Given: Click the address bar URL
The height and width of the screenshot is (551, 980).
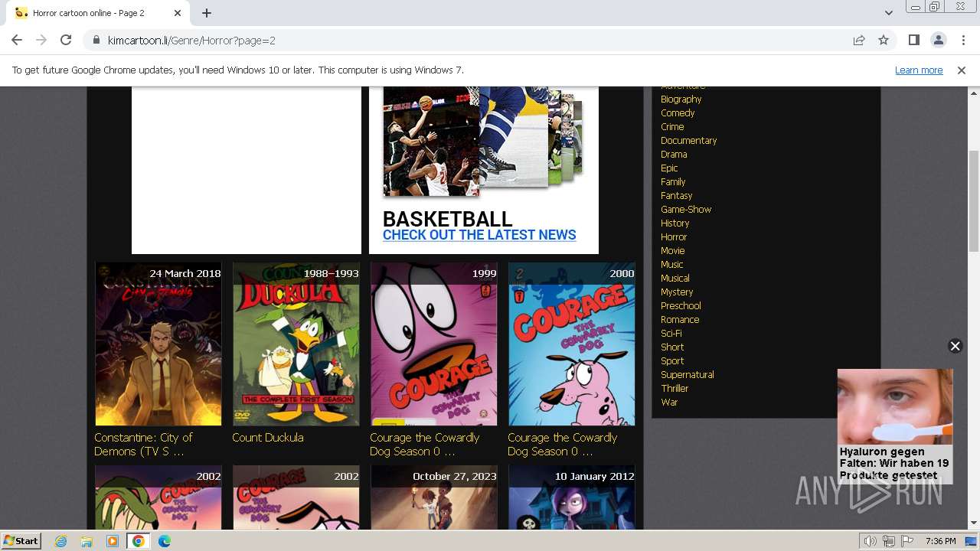Looking at the screenshot, I should (191, 41).
